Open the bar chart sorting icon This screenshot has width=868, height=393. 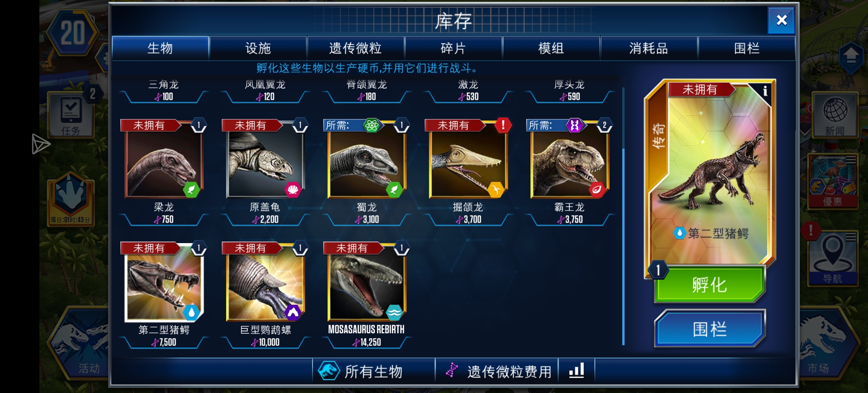[x=576, y=371]
